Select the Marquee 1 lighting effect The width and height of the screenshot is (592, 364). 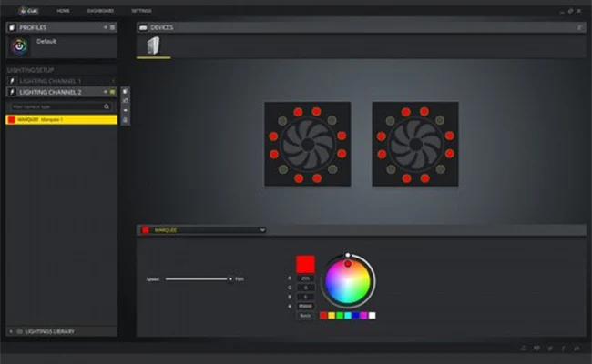(x=62, y=119)
